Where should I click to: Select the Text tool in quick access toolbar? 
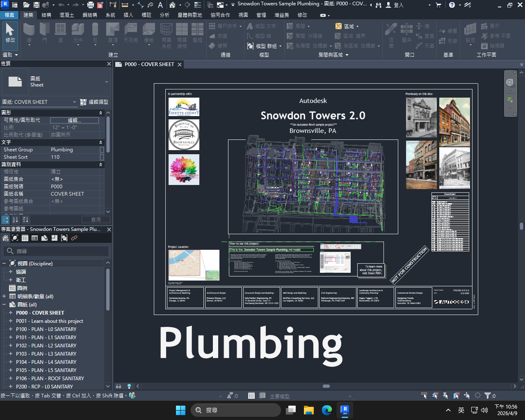point(160,5)
